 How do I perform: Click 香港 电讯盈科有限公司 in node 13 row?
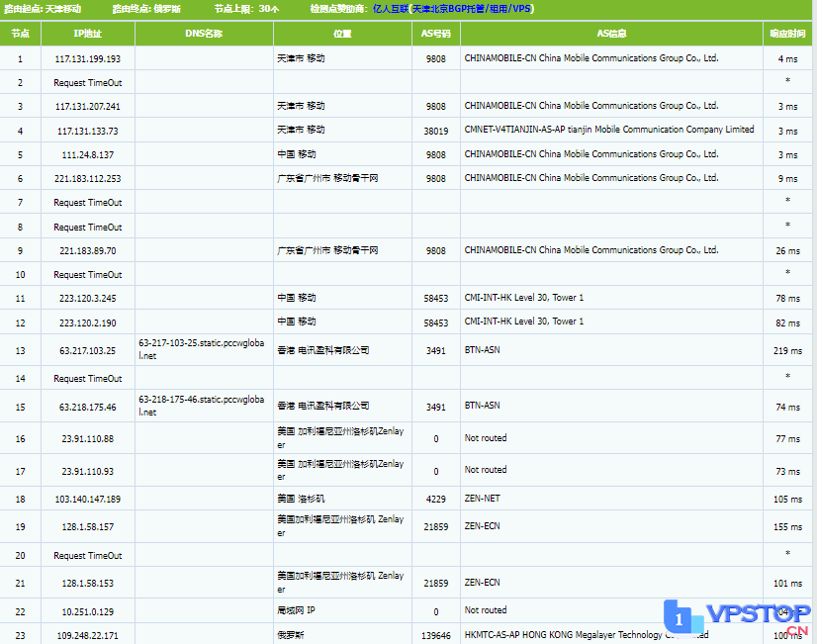tap(323, 350)
